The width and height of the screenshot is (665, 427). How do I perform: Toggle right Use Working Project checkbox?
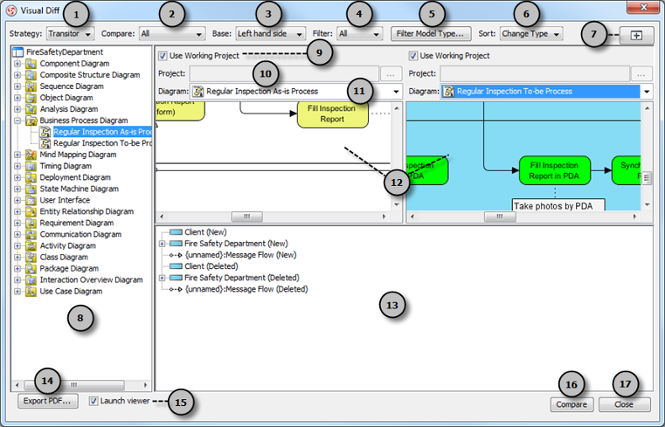pyautogui.click(x=413, y=56)
